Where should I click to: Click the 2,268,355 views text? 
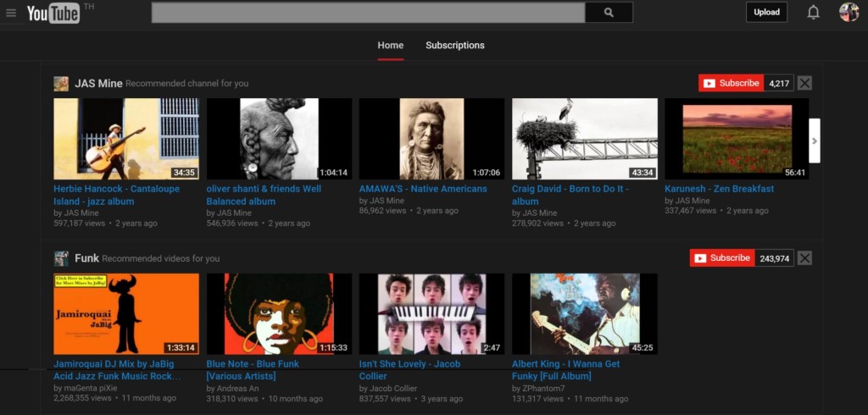(x=82, y=398)
